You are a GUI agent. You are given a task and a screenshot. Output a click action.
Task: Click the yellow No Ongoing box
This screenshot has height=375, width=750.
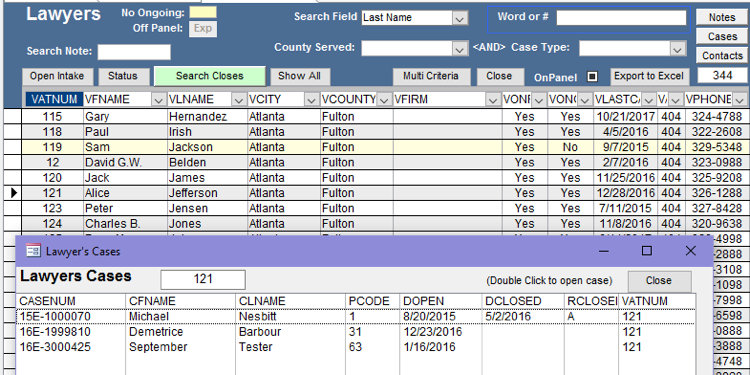point(203,12)
